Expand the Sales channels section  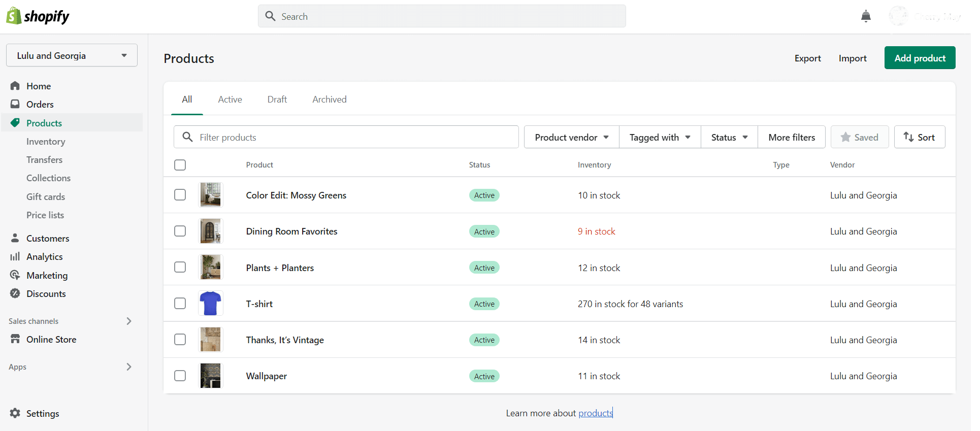tap(129, 321)
